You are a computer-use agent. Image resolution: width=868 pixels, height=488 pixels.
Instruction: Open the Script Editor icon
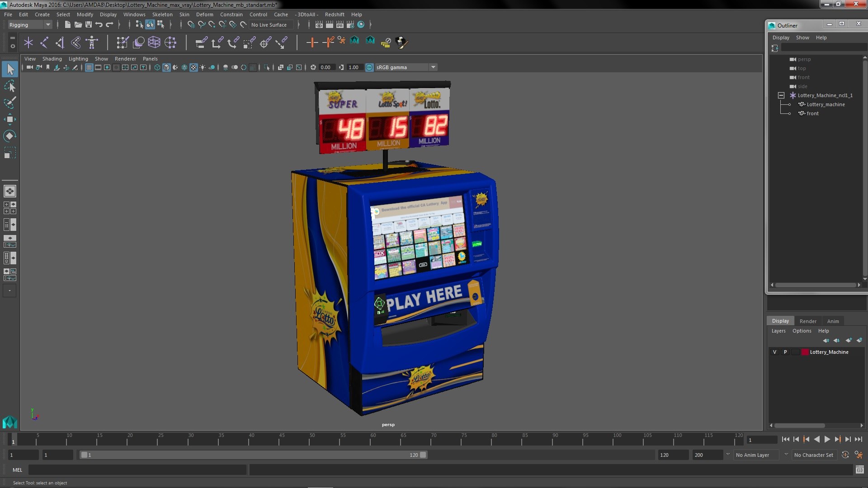(x=859, y=470)
